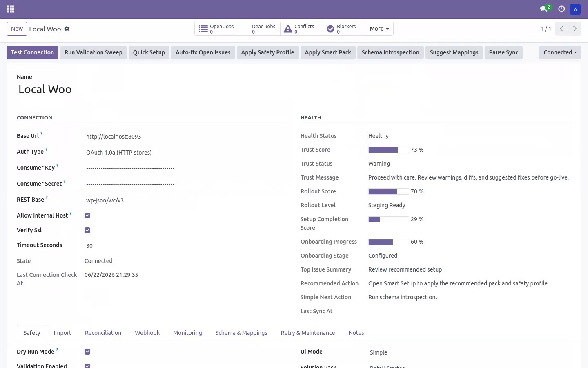
Task: Click the Trust Score progress bar
Action: (388, 150)
